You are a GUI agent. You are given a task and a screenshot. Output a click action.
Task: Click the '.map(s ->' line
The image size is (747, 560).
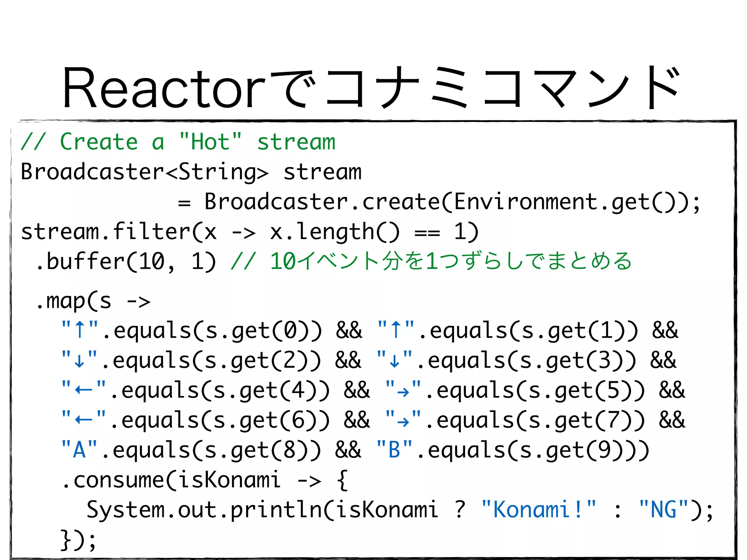coord(93,302)
